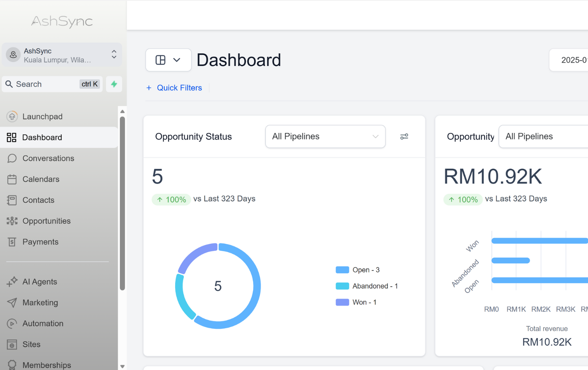
Task: Open the Automation section link
Action: (x=43, y=324)
